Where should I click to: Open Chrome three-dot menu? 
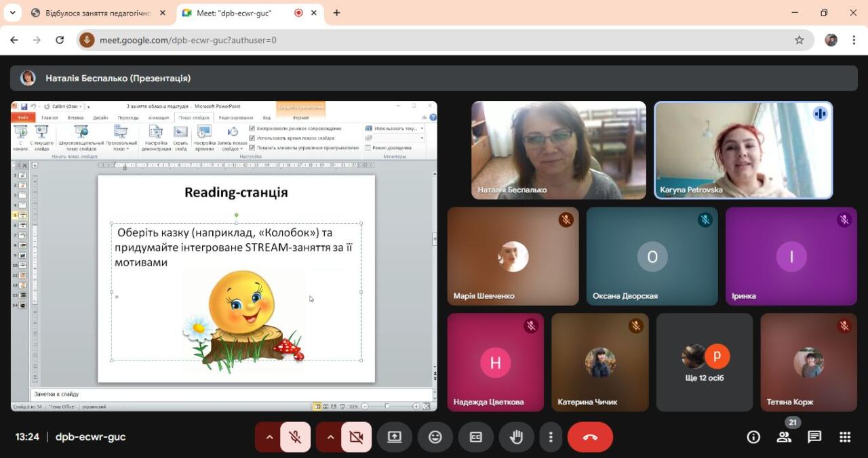click(x=853, y=40)
